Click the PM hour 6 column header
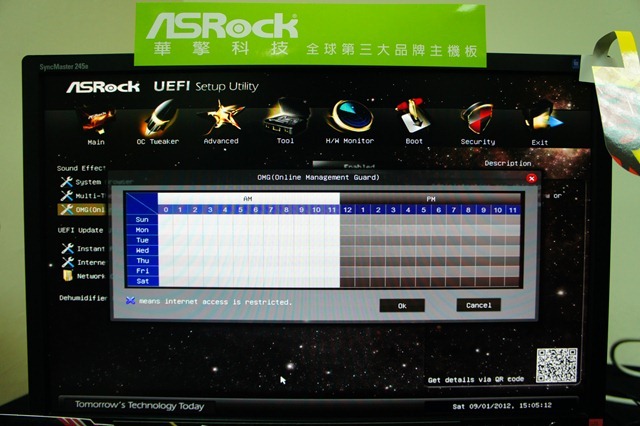The width and height of the screenshot is (640, 426). coord(438,210)
